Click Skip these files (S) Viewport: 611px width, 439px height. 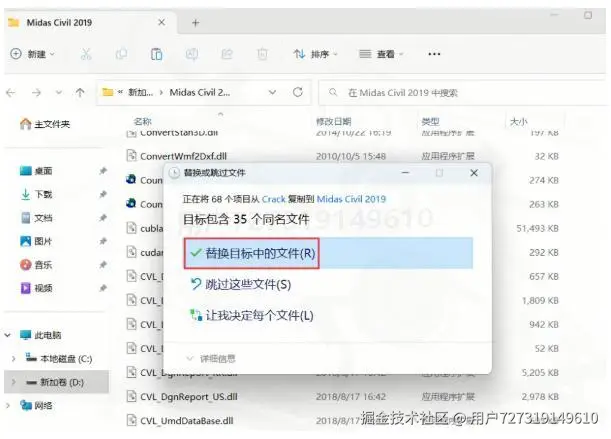click(x=240, y=285)
